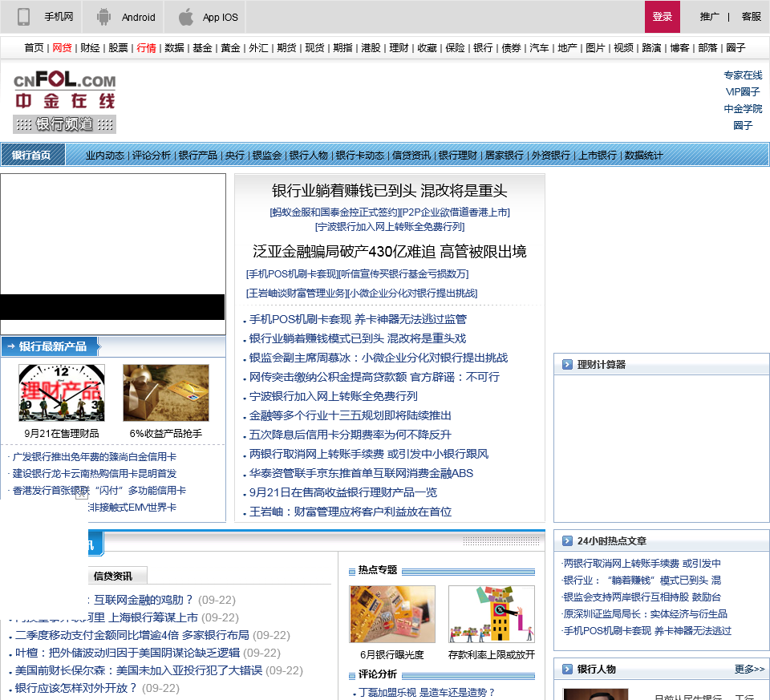This screenshot has width=770, height=700.
Task: Click the CNFOL.COM 中金在线 logo
Action: tap(64, 91)
